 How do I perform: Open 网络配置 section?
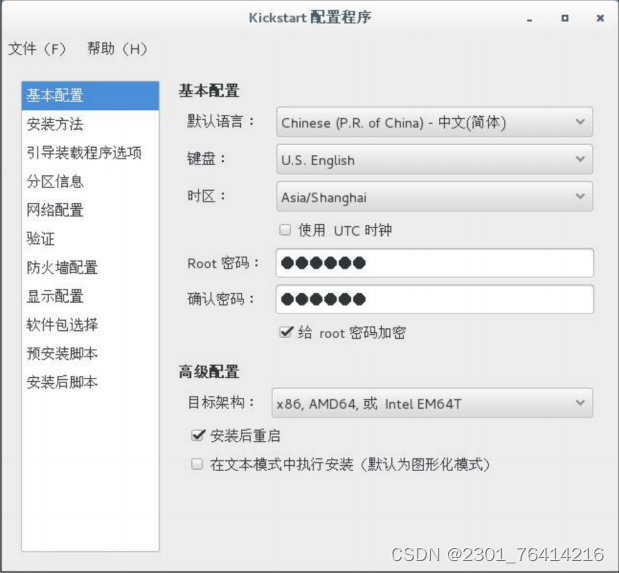coord(90,210)
